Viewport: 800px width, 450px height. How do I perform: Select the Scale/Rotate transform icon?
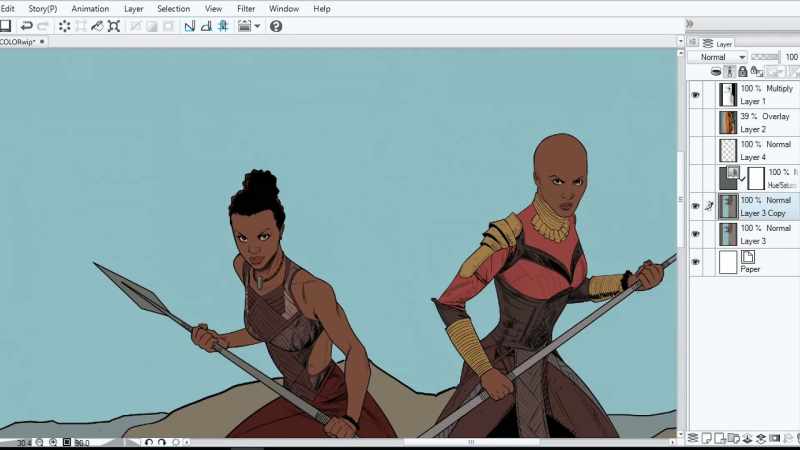(114, 26)
